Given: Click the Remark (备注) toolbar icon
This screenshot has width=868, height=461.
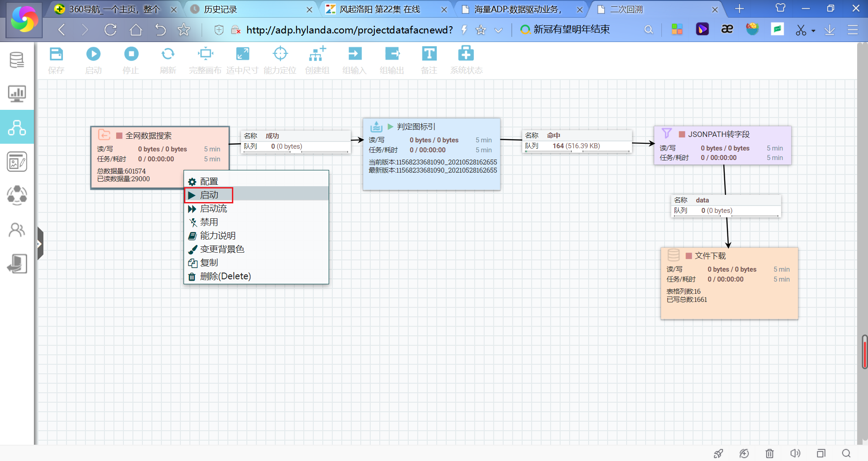Looking at the screenshot, I should (429, 54).
